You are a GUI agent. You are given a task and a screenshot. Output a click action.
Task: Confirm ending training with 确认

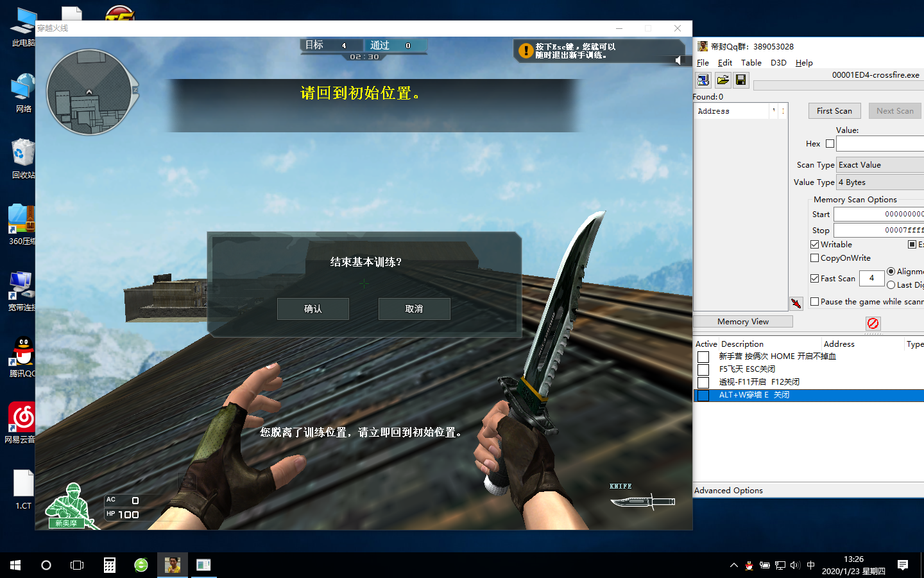(313, 309)
